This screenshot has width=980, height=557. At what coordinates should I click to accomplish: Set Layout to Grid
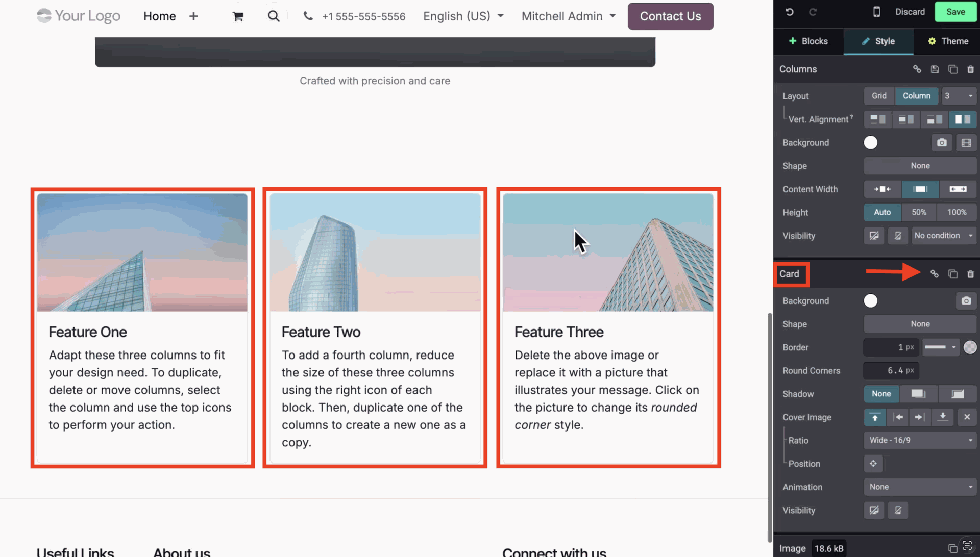[x=879, y=96]
